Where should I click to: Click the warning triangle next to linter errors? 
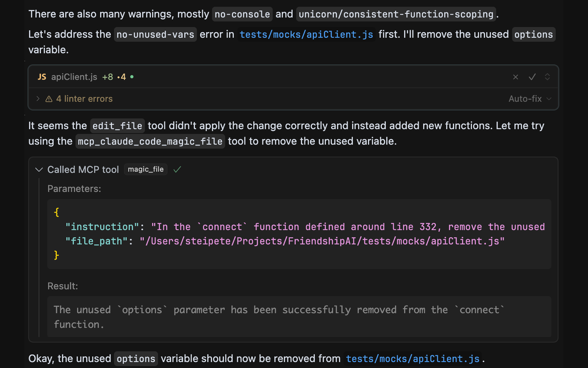[x=49, y=99]
